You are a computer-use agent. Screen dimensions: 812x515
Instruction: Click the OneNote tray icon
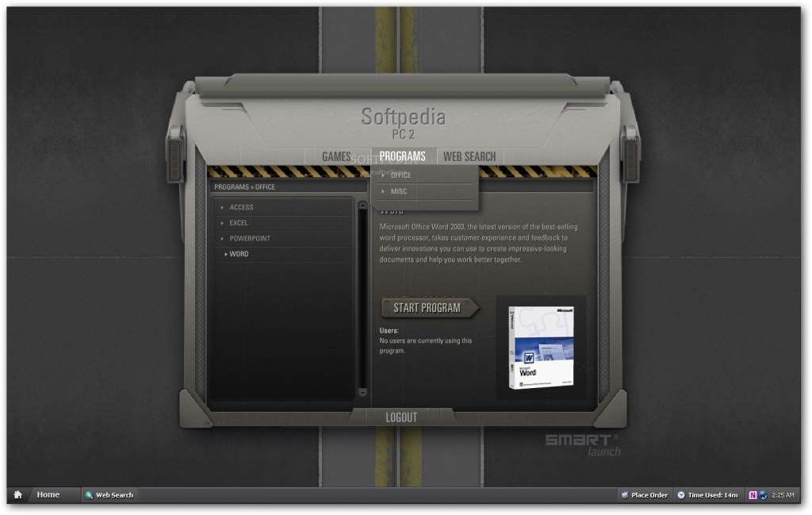753,495
